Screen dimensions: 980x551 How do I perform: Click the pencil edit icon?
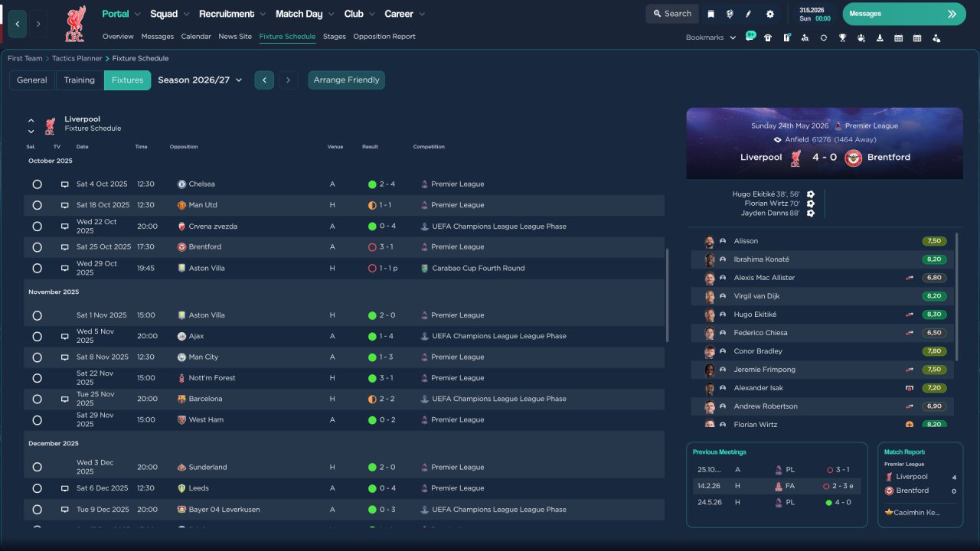749,14
